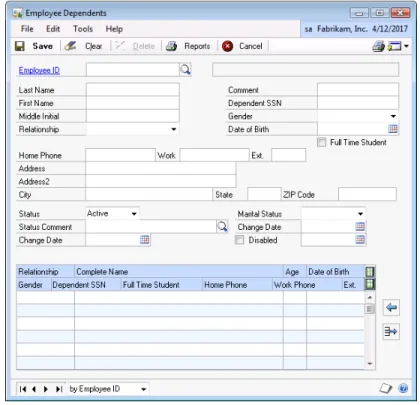
Task: Open toolbar dropdown arrow at far right
Action: pos(406,46)
